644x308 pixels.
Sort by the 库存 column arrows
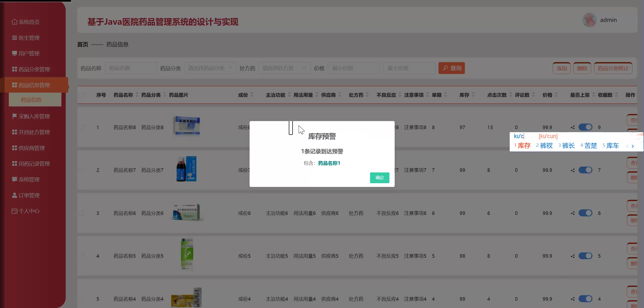[x=473, y=95]
